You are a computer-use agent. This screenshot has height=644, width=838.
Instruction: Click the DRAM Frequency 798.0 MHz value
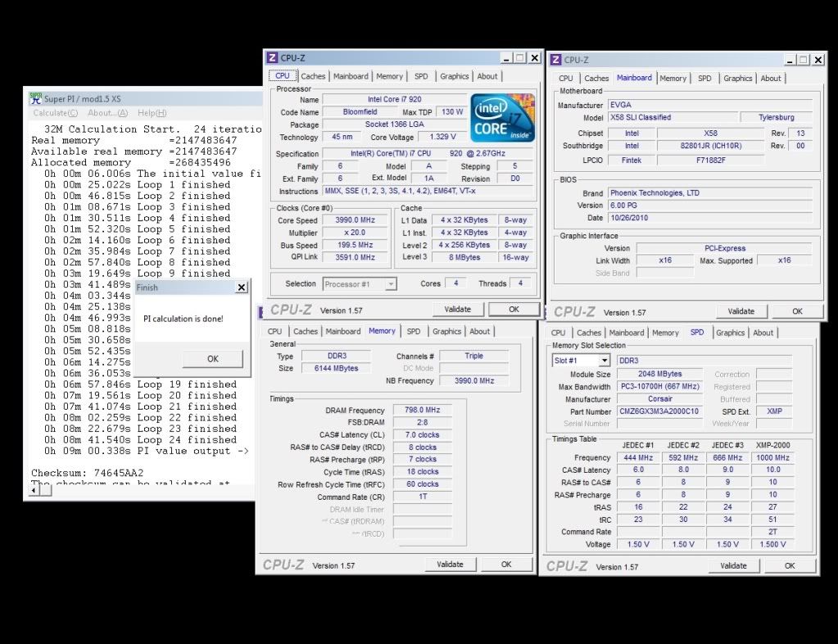click(x=422, y=410)
